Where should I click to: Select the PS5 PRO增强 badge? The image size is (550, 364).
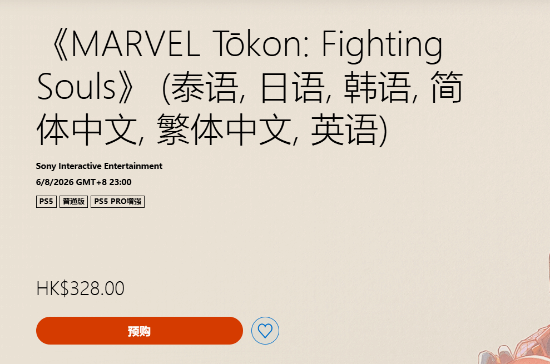click(118, 202)
